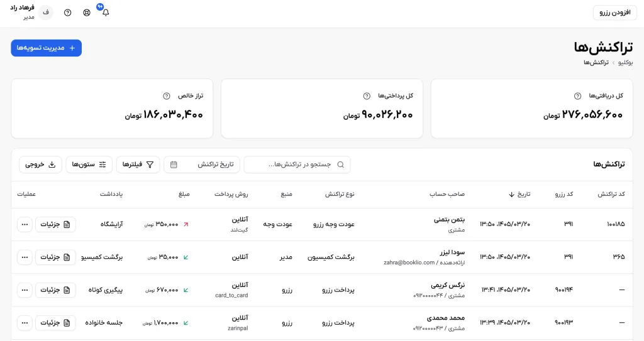This screenshot has width=644, height=341.
Task: Sort by the تاریخ column arrow
Action: (x=511, y=195)
